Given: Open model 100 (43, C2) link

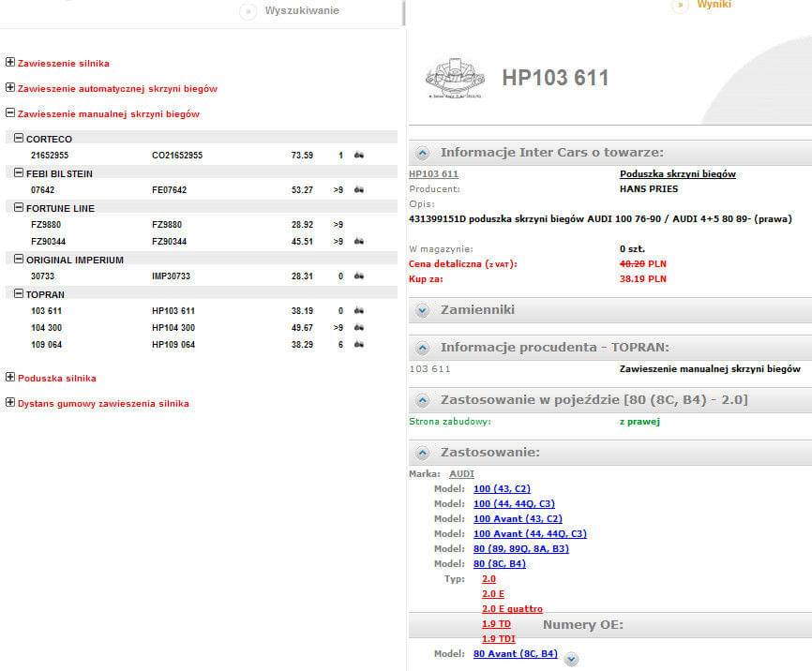Looking at the screenshot, I should tap(502, 489).
